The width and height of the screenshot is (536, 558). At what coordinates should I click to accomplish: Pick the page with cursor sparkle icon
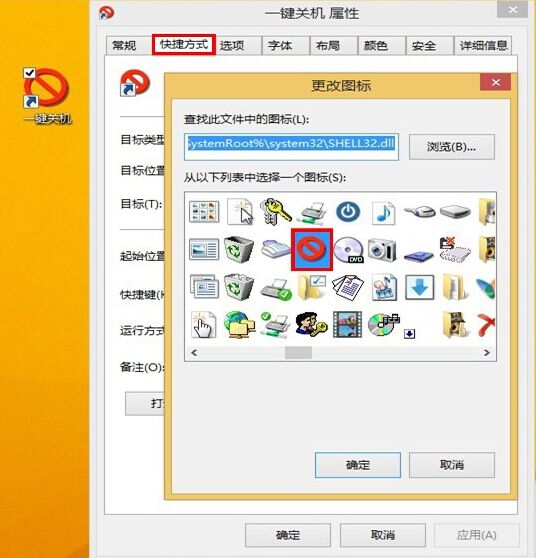(x=240, y=212)
